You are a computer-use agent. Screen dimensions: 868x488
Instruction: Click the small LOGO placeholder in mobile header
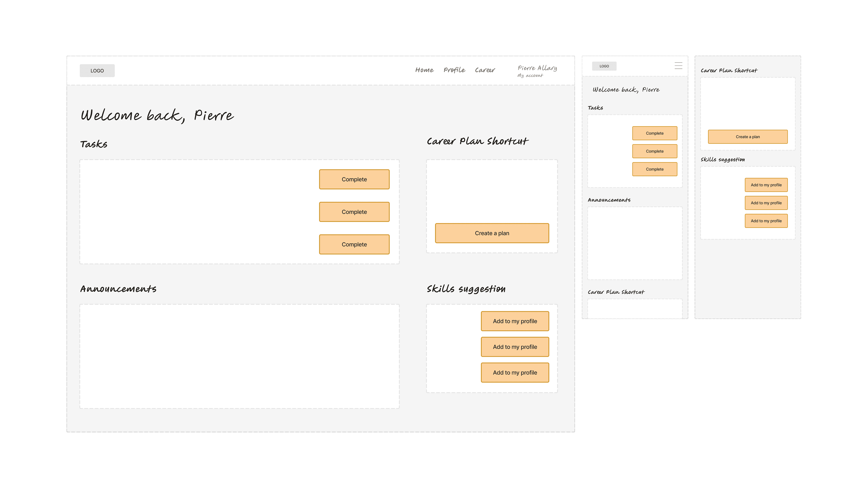604,66
